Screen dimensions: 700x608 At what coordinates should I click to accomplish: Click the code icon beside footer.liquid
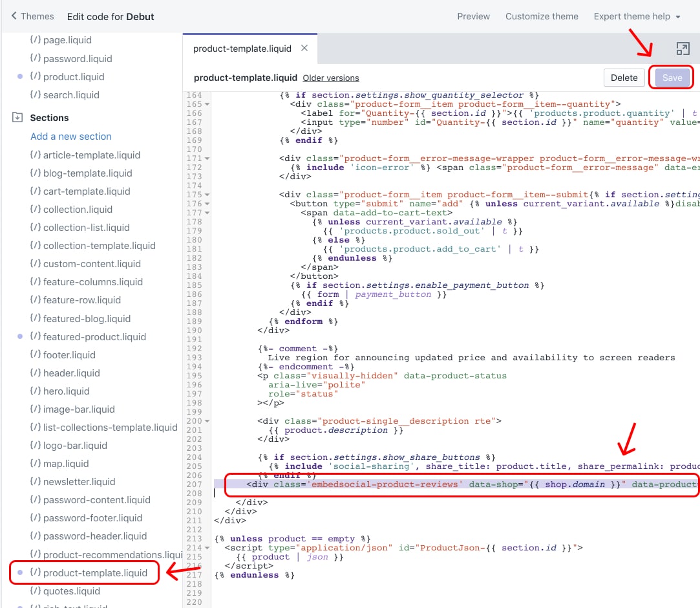coord(36,354)
